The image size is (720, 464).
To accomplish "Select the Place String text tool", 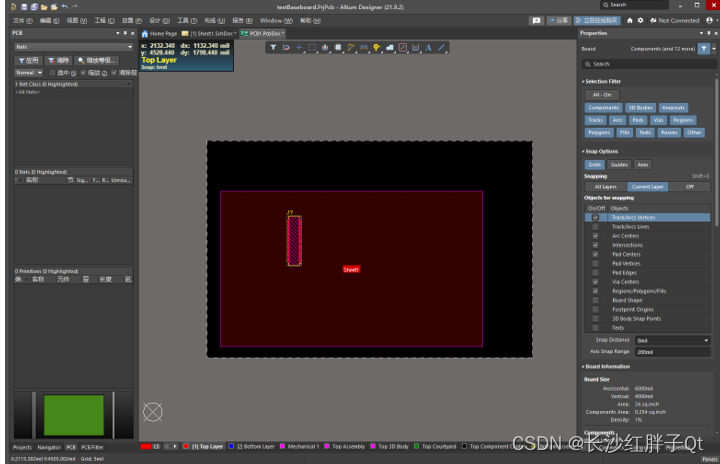I will (x=429, y=47).
